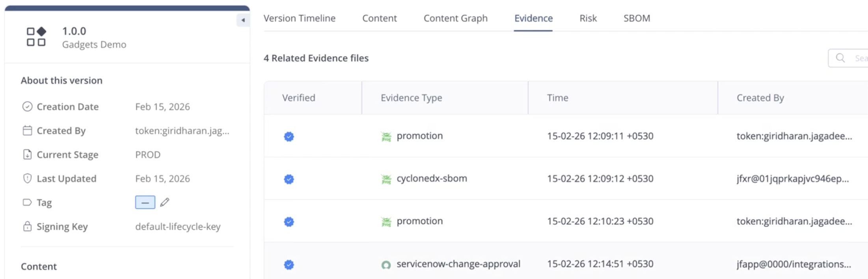This screenshot has width=868, height=279.
Task: Click the search magnifier icon
Action: 840,58
